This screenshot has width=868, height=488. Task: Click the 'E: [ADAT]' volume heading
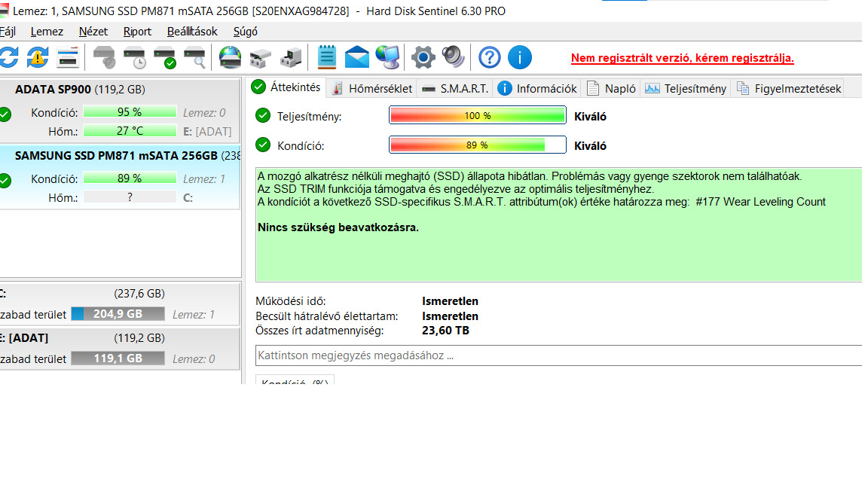24,337
